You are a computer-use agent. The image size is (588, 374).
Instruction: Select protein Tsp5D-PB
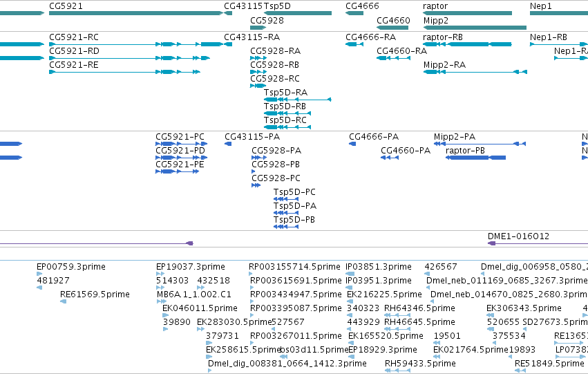click(286, 227)
